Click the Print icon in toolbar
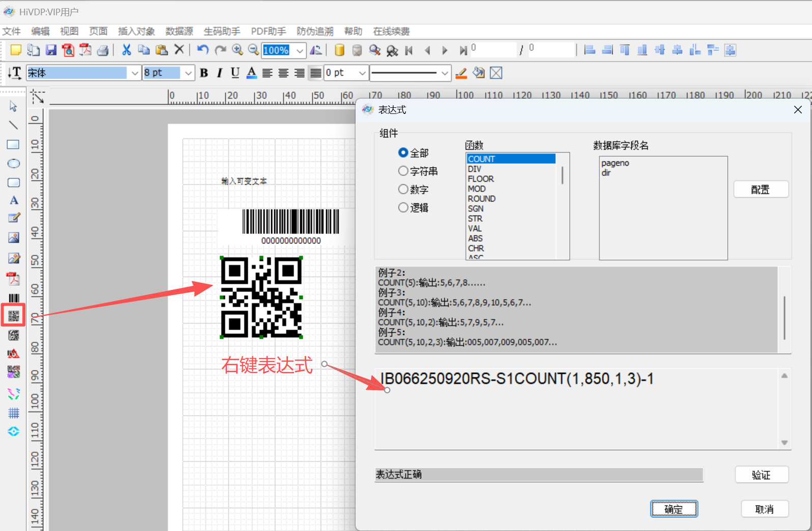The width and height of the screenshot is (812, 531). coord(103,50)
